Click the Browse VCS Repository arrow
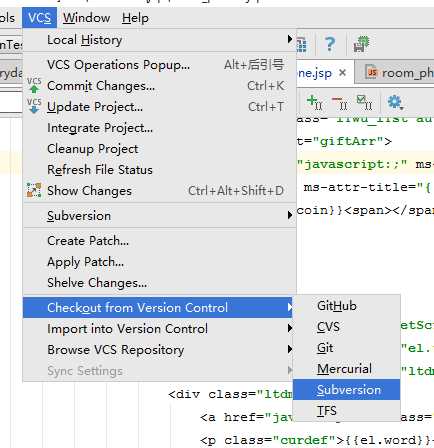 (289, 350)
